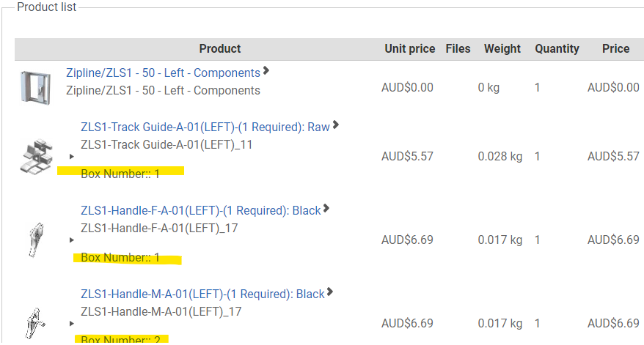Screen dimensions: 644x345
Task: Click the Zipline door frame product thumbnail
Action: tap(36, 87)
